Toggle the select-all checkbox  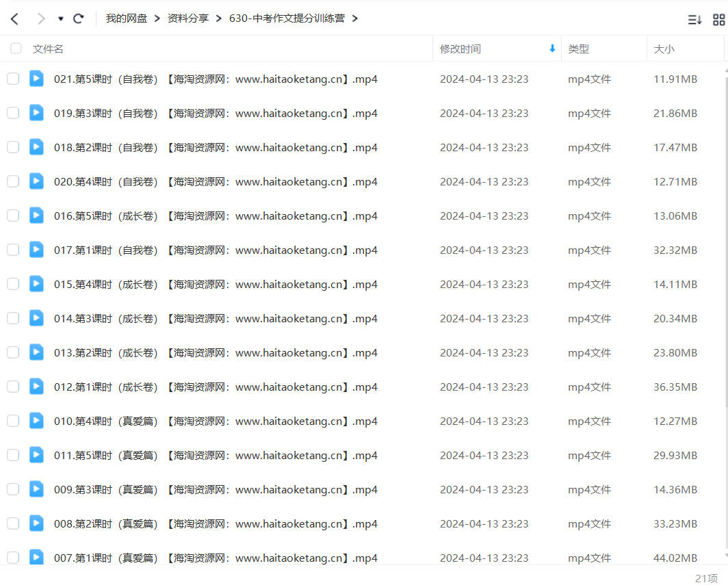tap(16, 49)
